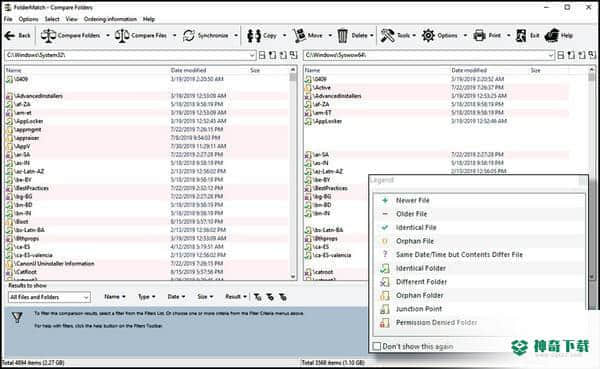
Task: Open the Compare Folders dropdown arrow
Action: click(108, 36)
